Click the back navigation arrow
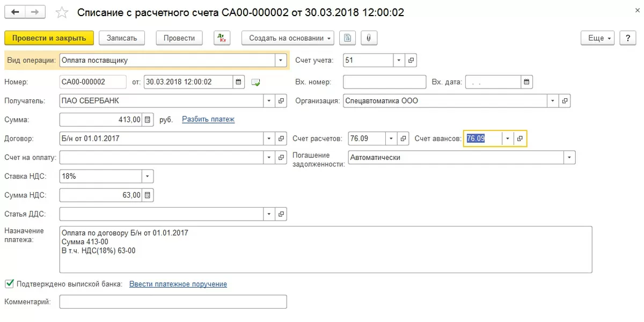 15,12
